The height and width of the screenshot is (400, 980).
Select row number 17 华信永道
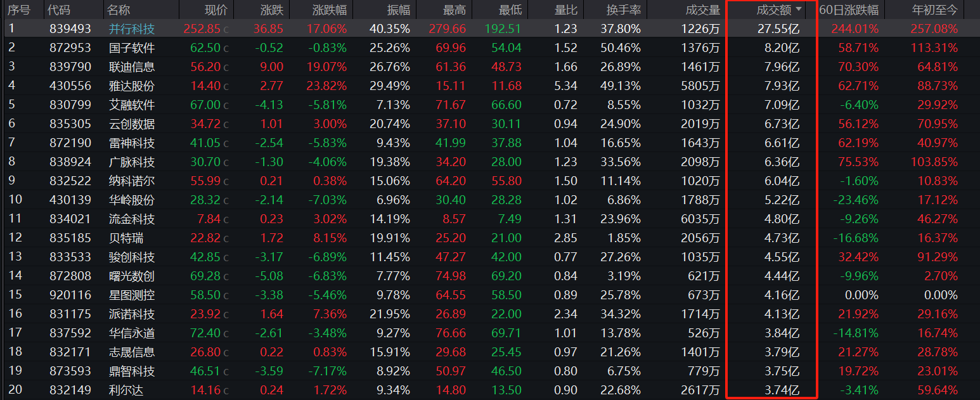click(x=15, y=333)
